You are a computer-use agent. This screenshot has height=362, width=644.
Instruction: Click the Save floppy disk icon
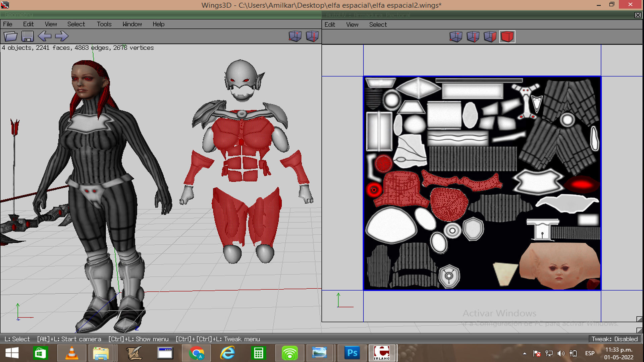(28, 36)
